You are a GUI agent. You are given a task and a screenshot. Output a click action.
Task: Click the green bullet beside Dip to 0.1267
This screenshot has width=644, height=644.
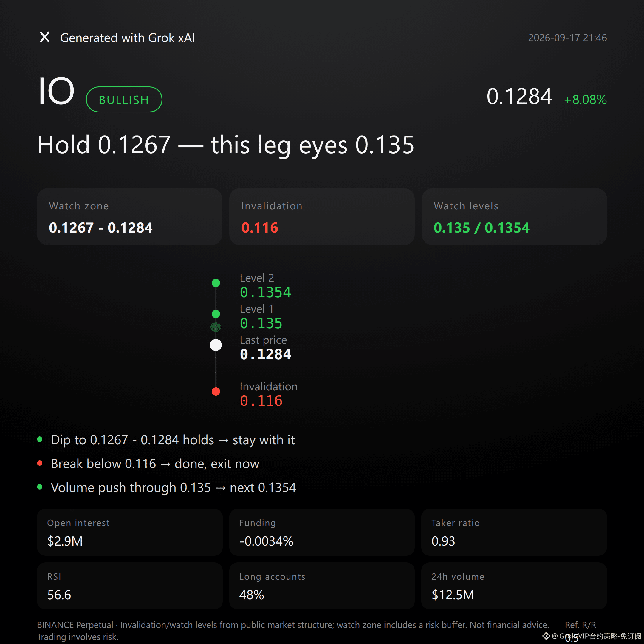pyautogui.click(x=40, y=439)
